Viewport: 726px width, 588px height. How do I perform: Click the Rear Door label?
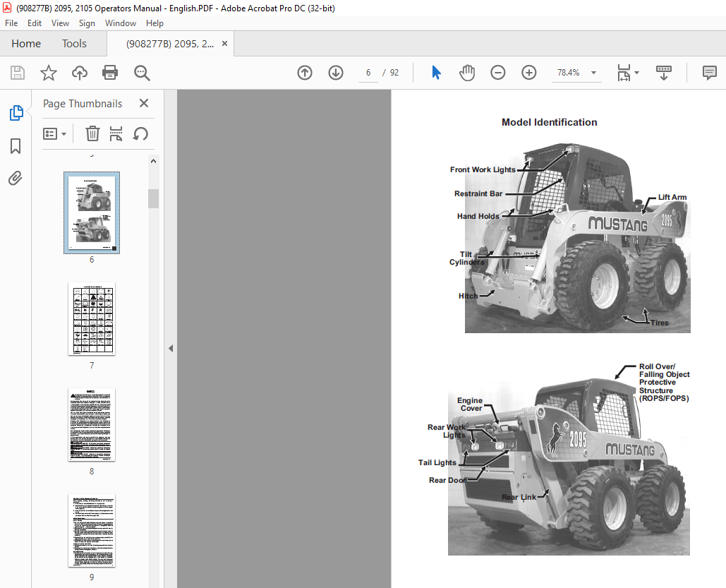pos(447,480)
